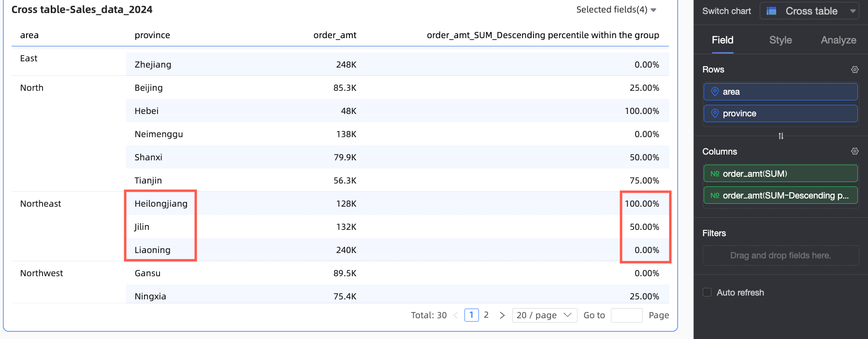This screenshot has width=868, height=339.
Task: Click the Hebei province cell
Action: point(146,111)
